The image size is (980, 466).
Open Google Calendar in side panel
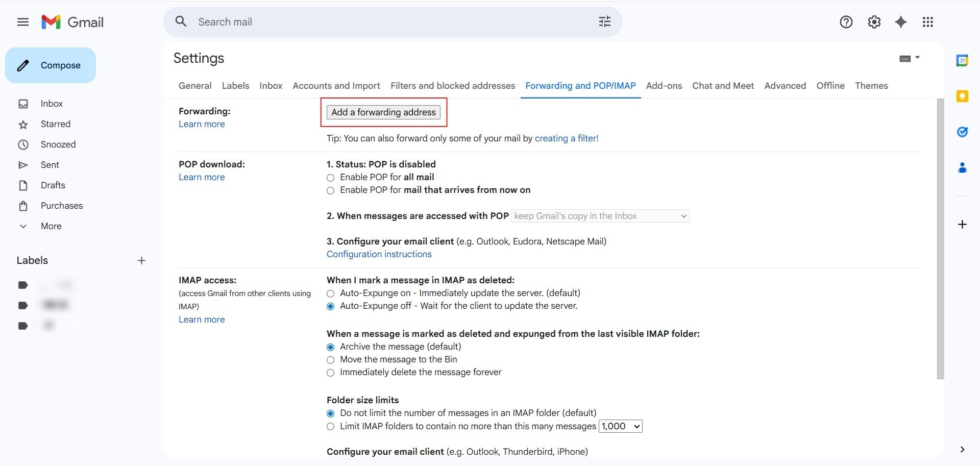(962, 61)
